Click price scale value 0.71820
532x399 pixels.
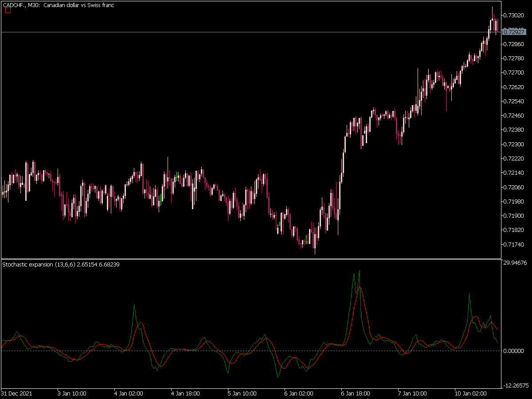[x=514, y=230]
